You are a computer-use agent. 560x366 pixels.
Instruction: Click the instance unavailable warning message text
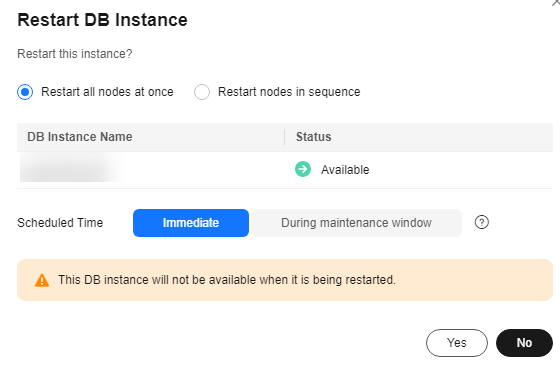point(227,280)
